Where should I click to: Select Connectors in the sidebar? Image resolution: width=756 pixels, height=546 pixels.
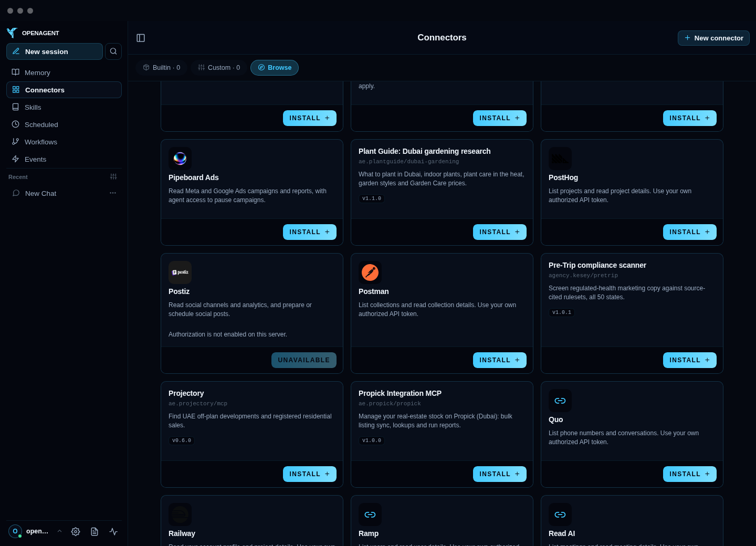[x=64, y=90]
